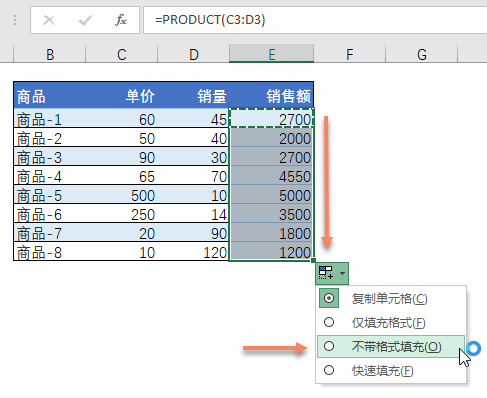Select the 仅填充格式(F) radio option
This screenshot has width=487, height=398.
point(391,322)
